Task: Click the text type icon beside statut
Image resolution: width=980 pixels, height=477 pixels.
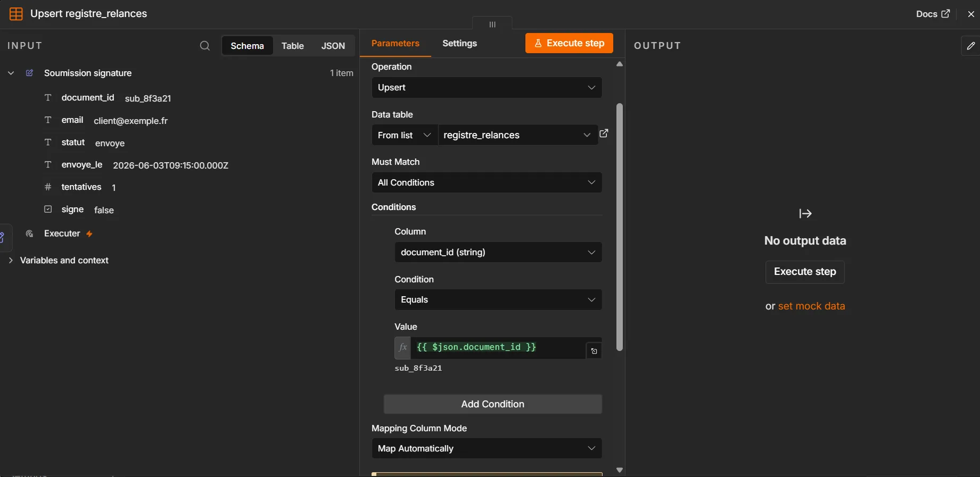Action: [48, 143]
